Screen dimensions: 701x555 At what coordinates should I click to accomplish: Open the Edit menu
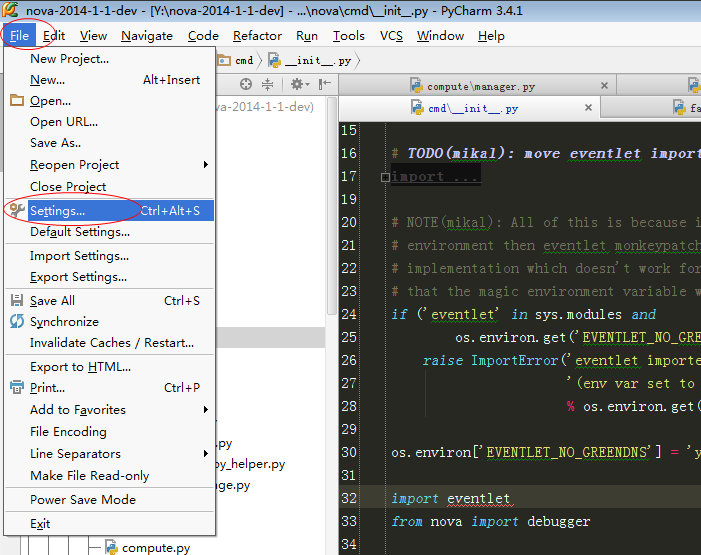click(54, 36)
